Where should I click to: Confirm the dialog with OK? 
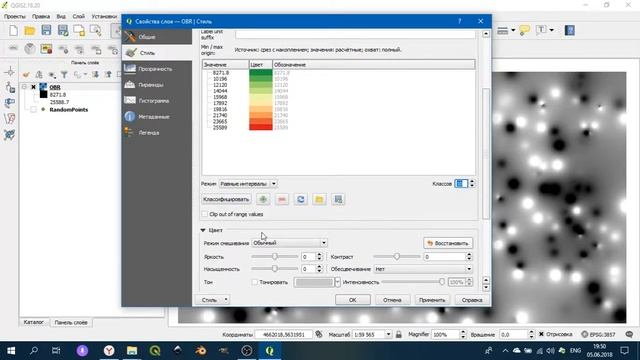pos(353,300)
